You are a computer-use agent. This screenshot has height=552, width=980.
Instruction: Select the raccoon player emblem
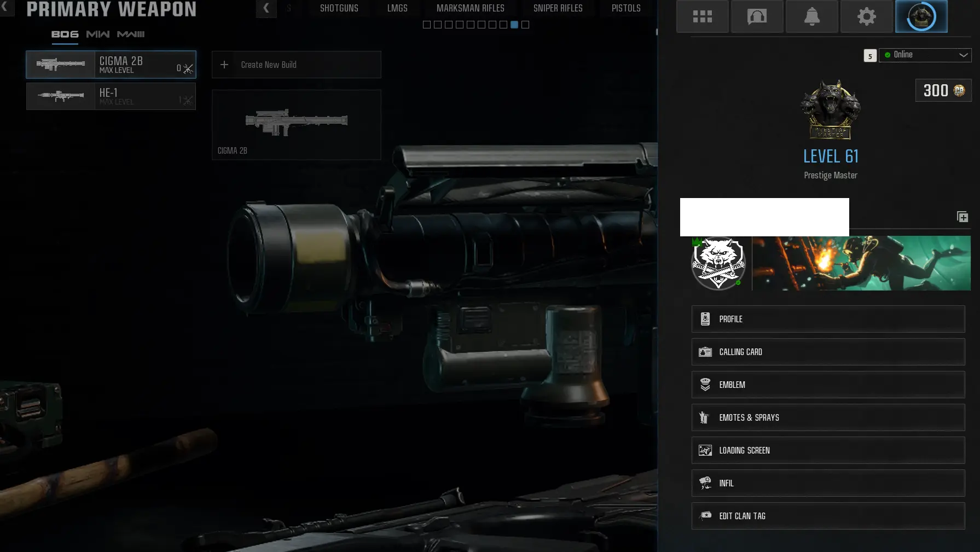718,263
